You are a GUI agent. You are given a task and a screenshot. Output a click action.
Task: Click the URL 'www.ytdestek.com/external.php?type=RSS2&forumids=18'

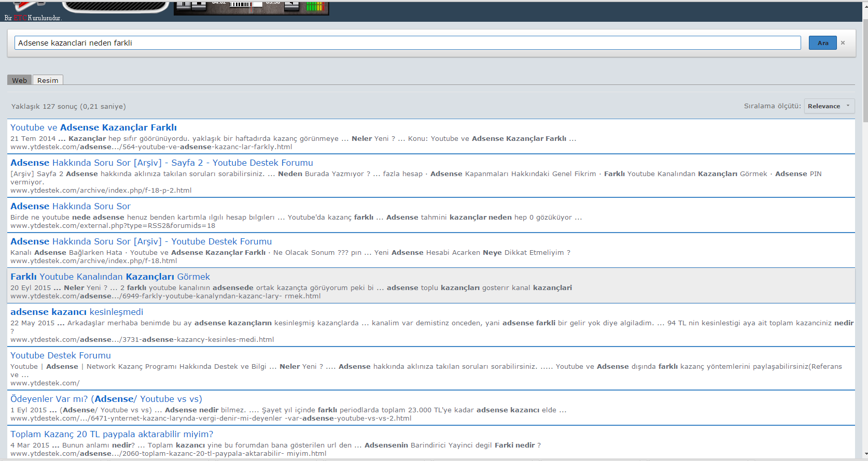click(113, 226)
